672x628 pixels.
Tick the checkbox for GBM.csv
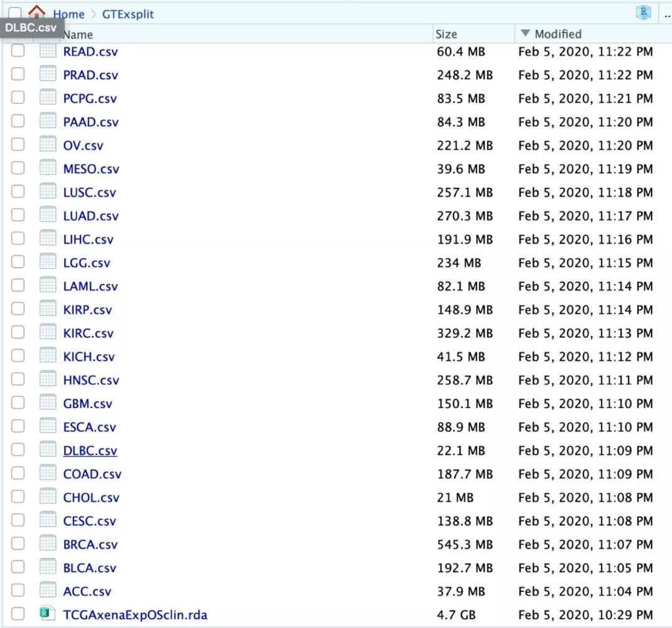pyautogui.click(x=17, y=403)
